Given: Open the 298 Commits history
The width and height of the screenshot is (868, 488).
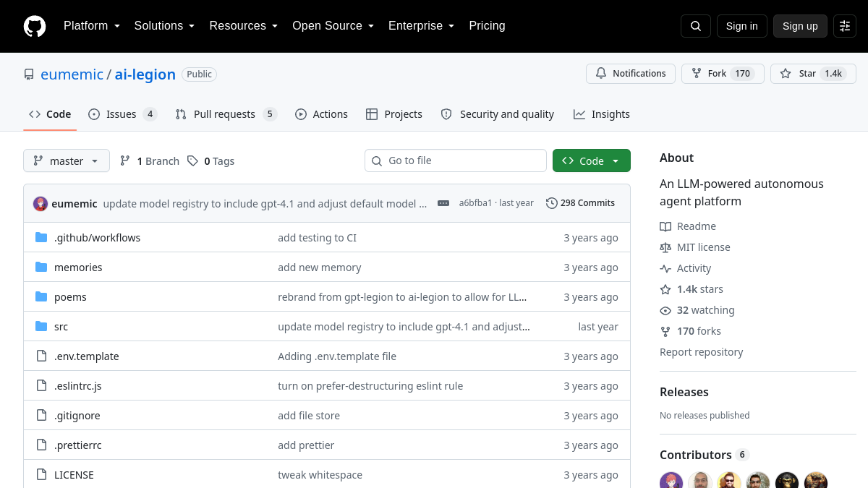Looking at the screenshot, I should point(580,203).
